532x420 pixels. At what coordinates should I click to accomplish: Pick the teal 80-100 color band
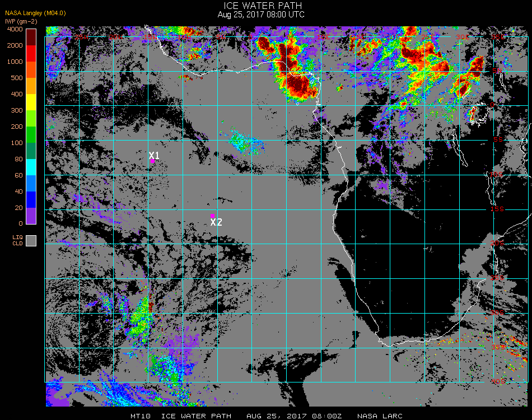point(31,151)
